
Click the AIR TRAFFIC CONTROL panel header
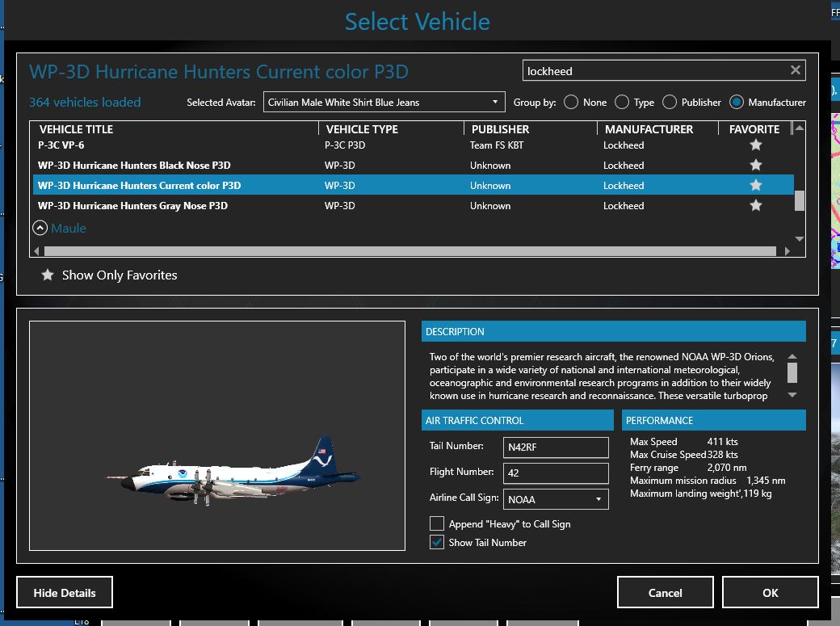518,420
